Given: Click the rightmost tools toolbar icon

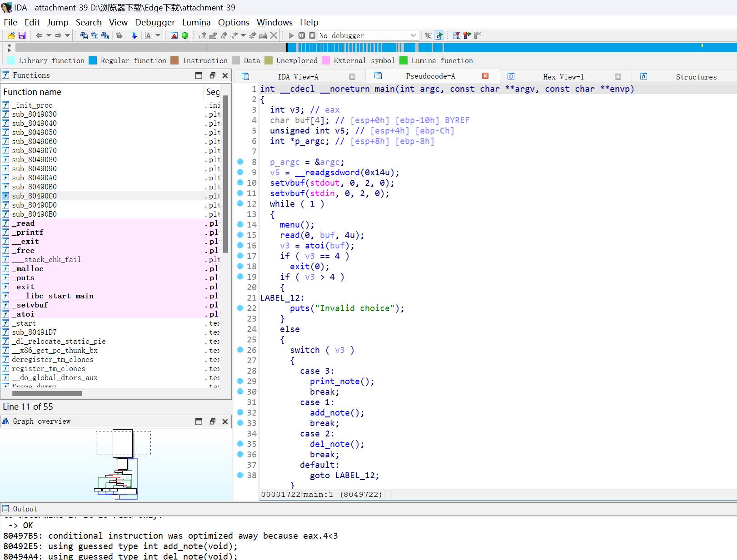Looking at the screenshot, I should (x=478, y=35).
